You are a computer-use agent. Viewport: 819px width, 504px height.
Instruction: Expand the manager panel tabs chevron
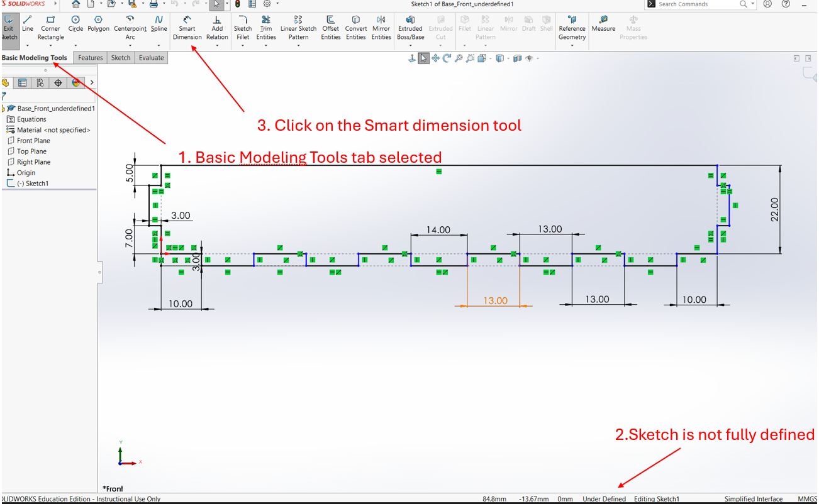[x=92, y=82]
